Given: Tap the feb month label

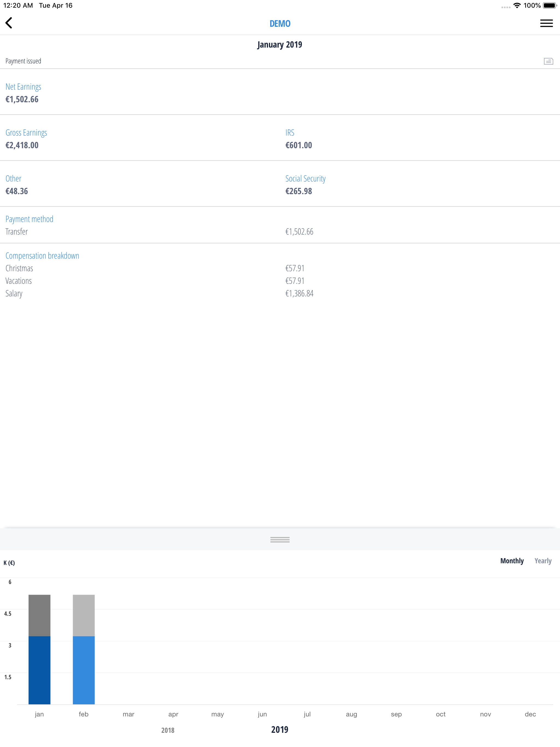Looking at the screenshot, I should point(84,714).
